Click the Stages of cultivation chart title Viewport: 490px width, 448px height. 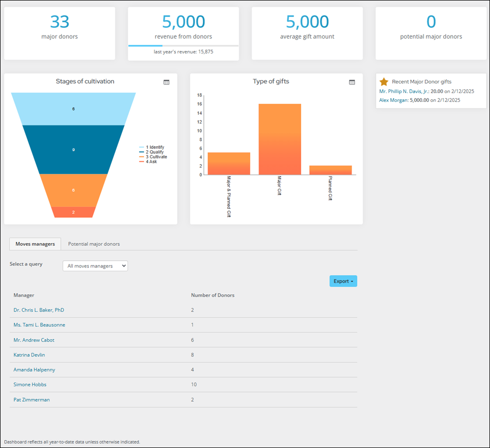(85, 81)
